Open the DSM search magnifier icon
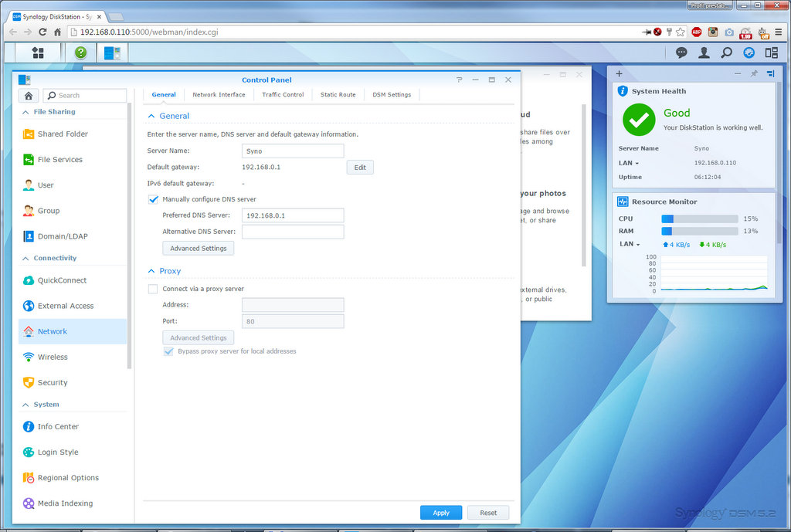Viewport: 791px width, 532px height. 726,53
